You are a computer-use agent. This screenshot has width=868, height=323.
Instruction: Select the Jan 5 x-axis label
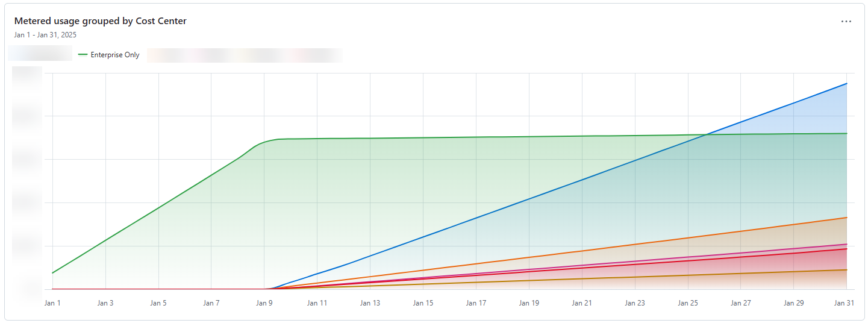tap(158, 303)
